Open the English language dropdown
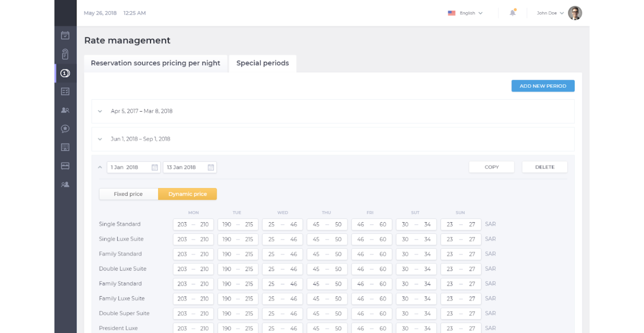The width and height of the screenshot is (644, 333). (x=465, y=13)
